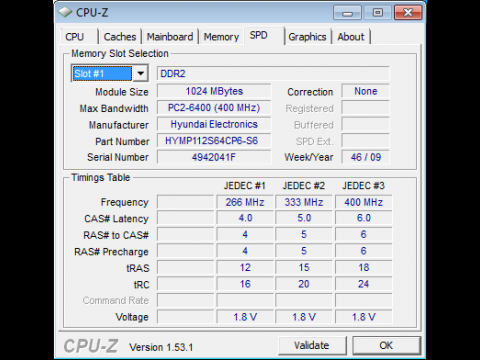Click the OK button
This screenshot has width=480, height=360.
(x=386, y=345)
